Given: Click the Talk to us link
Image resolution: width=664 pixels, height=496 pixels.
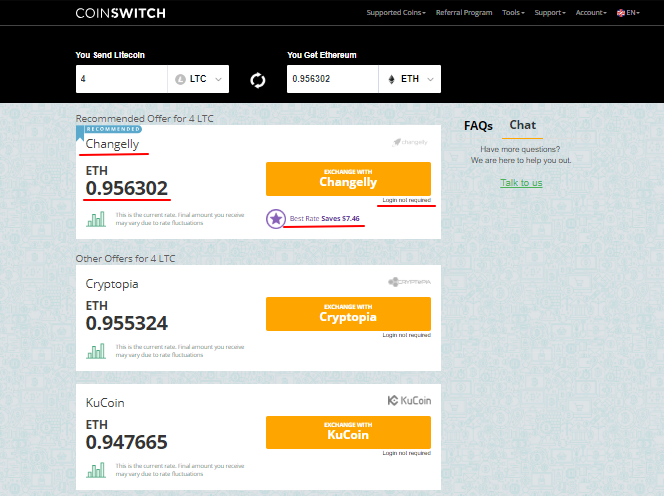Looking at the screenshot, I should [x=521, y=183].
